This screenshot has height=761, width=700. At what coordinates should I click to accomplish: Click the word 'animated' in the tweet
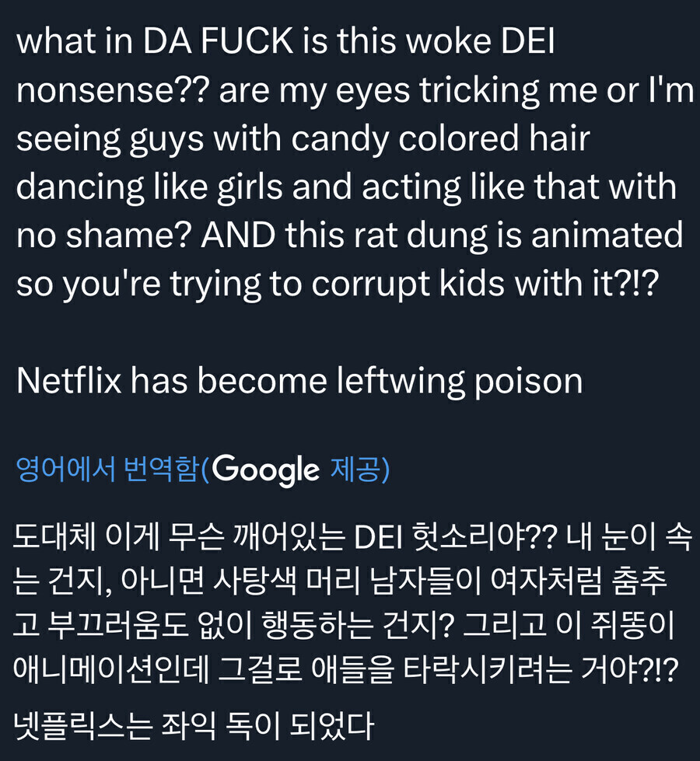(x=607, y=236)
